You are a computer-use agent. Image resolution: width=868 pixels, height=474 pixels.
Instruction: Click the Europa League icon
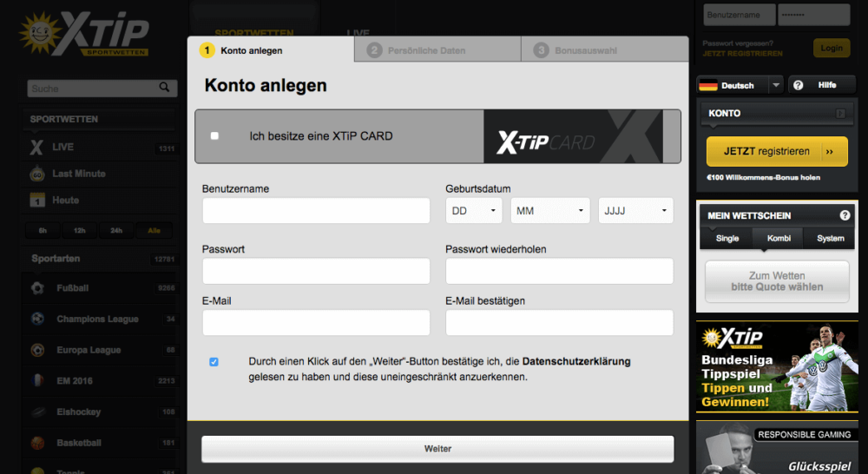point(37,350)
